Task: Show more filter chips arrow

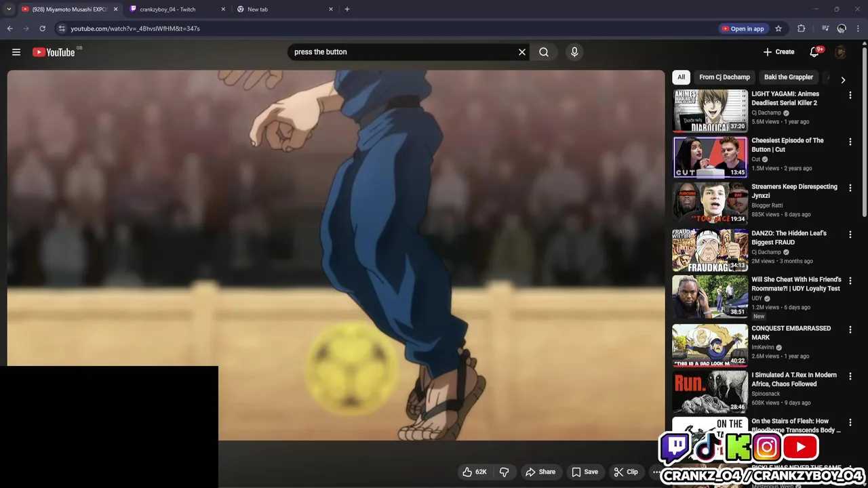Action: (x=843, y=80)
